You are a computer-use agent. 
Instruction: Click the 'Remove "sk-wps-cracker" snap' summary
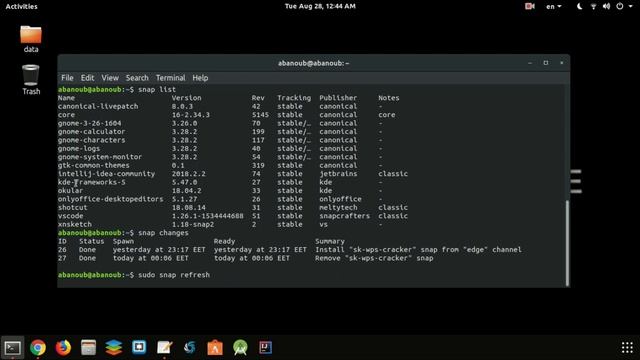pos(374,258)
